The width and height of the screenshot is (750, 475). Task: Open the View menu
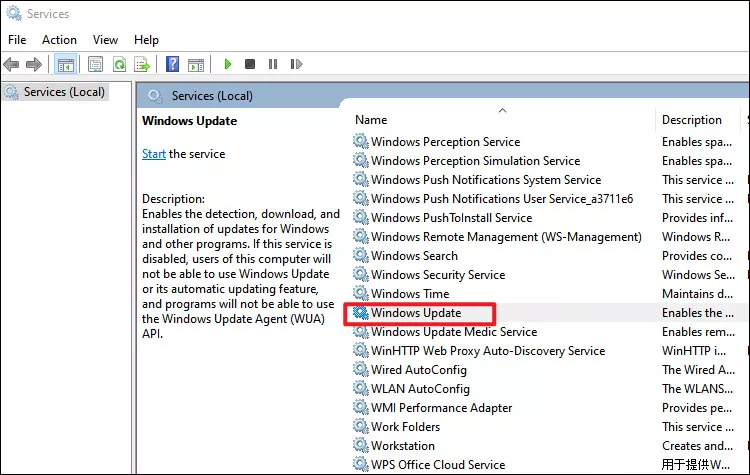(105, 40)
